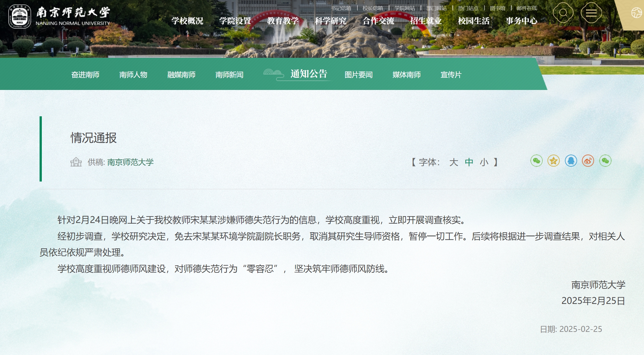Share article to QZone star icon
The width and height of the screenshot is (644, 355).
click(x=554, y=161)
